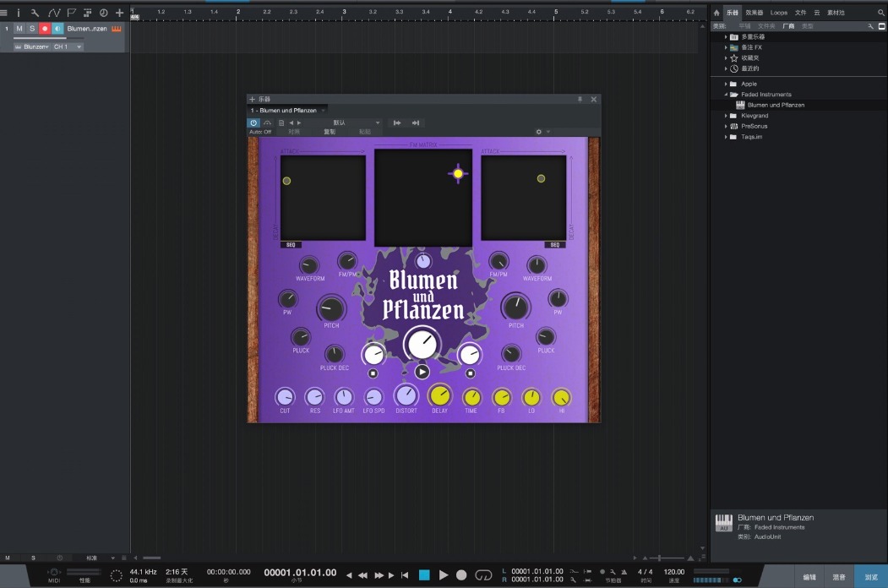Click the left WAVEFORM knob
The height and width of the screenshot is (588, 888).
click(308, 265)
